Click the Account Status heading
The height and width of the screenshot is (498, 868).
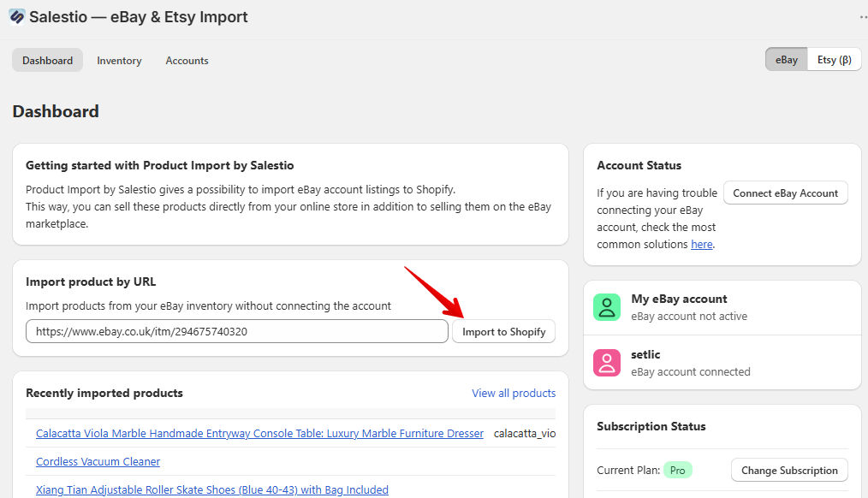(639, 165)
